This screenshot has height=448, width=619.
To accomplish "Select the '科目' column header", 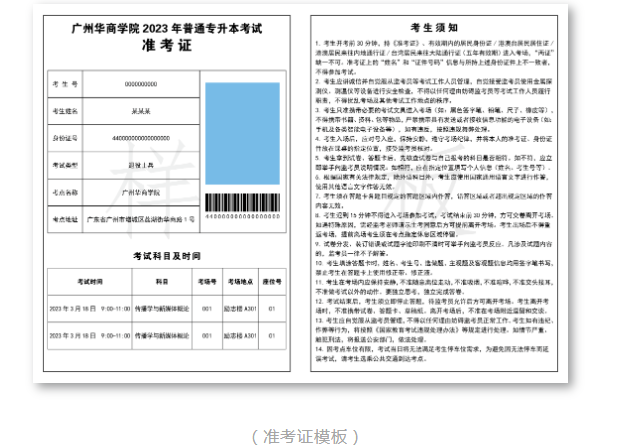I will point(162,282).
